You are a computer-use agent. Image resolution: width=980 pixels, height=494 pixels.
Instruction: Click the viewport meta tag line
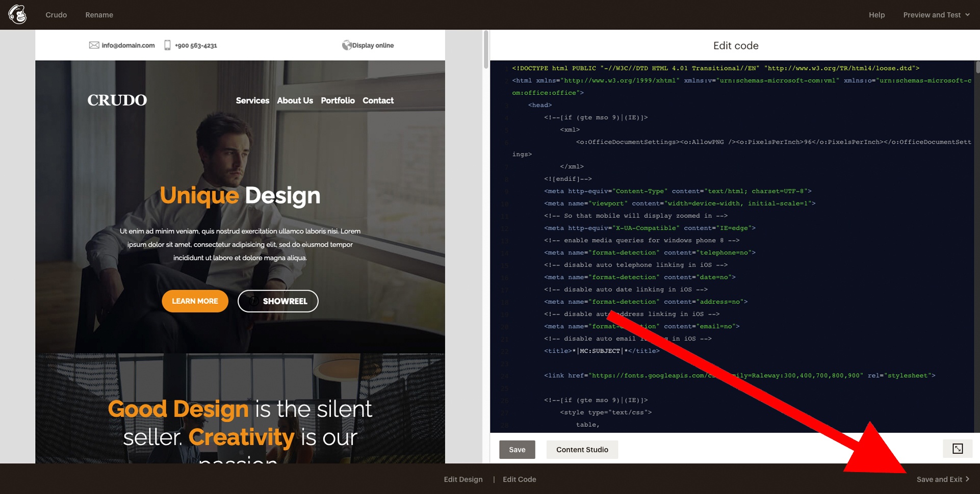(680, 203)
